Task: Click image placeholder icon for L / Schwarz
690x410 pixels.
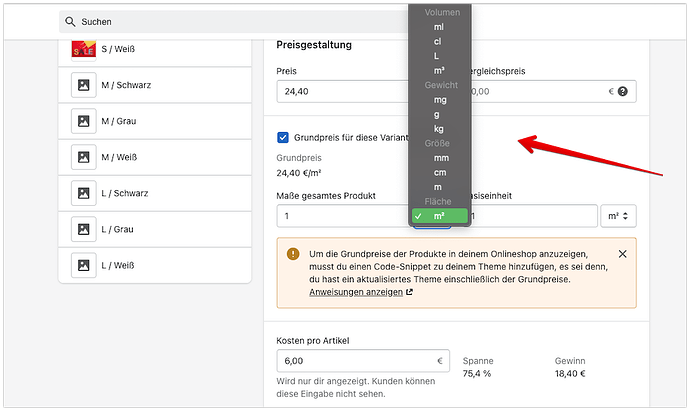Action: click(83, 193)
